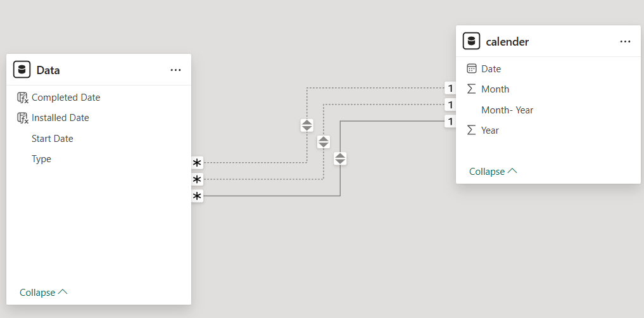
Task: Click the bottom many-side asterisk on Data
Action: (x=197, y=196)
